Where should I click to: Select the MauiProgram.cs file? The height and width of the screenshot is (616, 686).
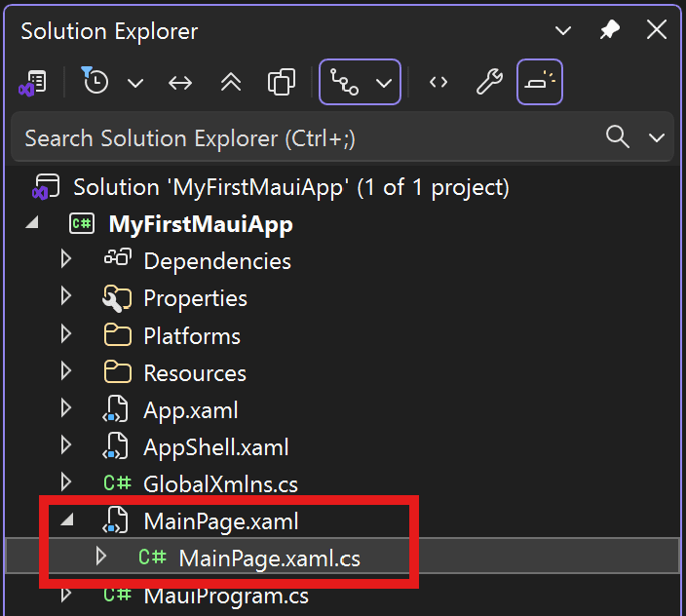226,597
